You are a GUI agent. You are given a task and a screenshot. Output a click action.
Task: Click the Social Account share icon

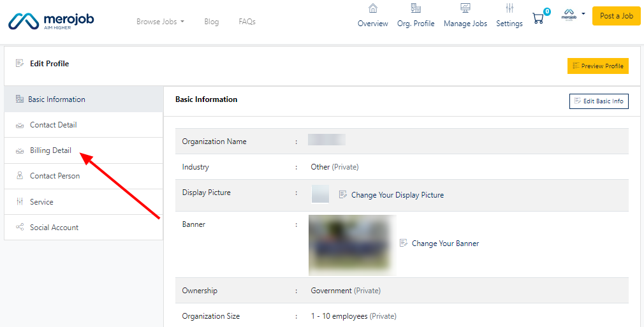tap(20, 228)
